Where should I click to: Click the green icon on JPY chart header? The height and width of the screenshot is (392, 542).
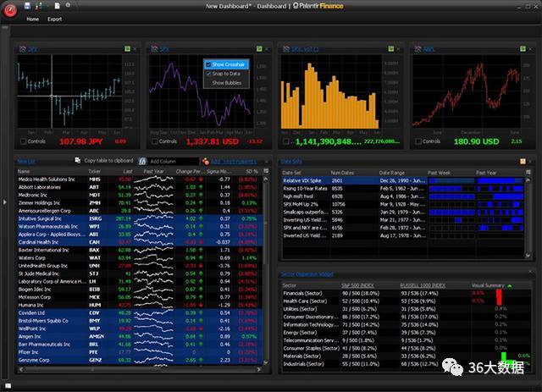click(127, 49)
